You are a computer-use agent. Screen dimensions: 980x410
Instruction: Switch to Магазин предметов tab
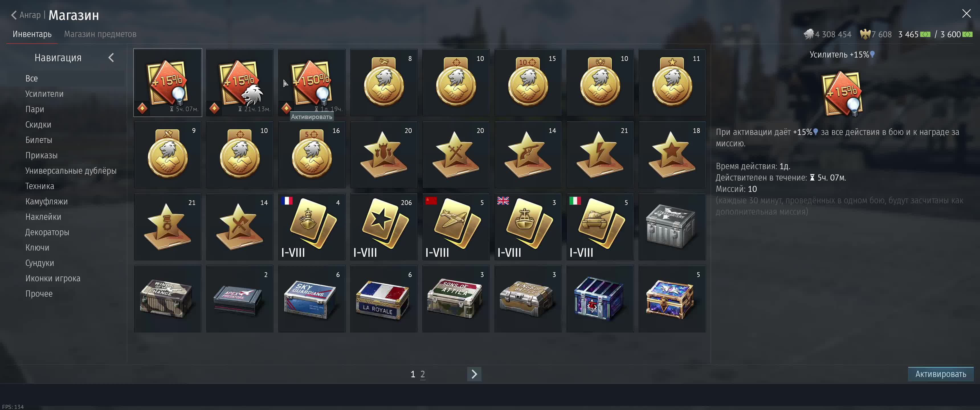100,34
